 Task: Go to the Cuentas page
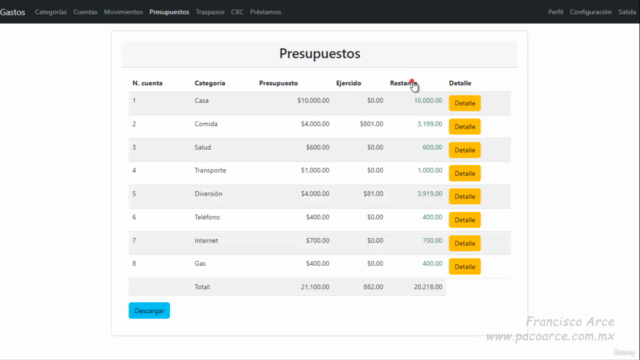click(x=85, y=12)
